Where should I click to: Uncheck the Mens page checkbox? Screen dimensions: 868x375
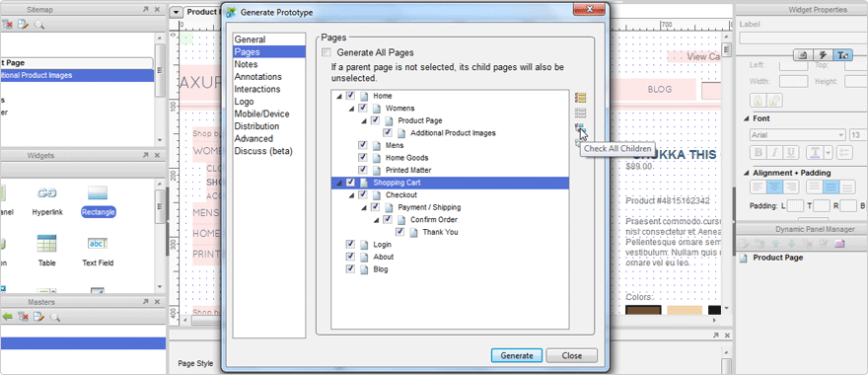pyautogui.click(x=363, y=145)
